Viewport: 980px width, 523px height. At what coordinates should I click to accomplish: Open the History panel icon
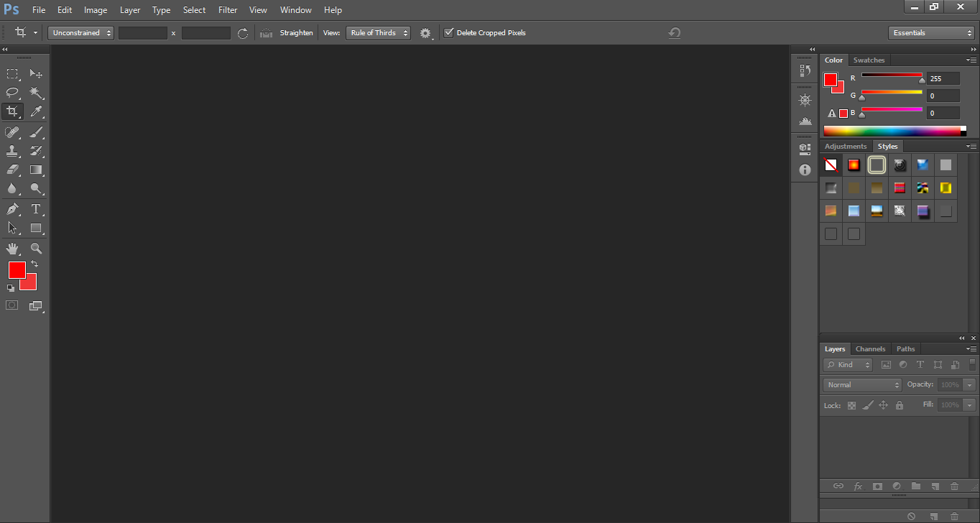805,70
